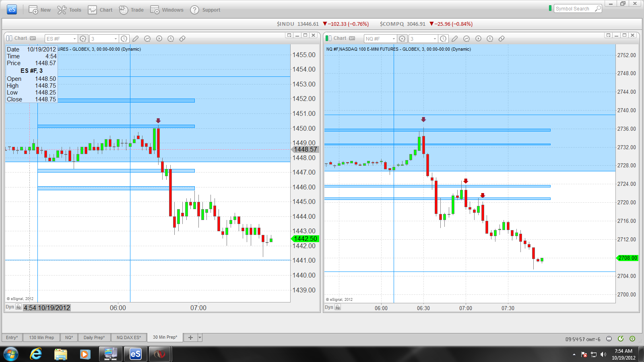
Task: Expand the page list dropdown arrow
Action: (200, 337)
